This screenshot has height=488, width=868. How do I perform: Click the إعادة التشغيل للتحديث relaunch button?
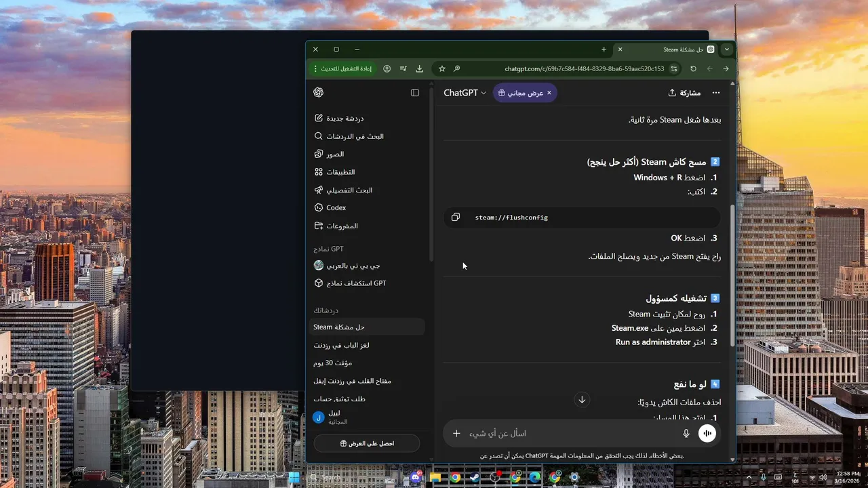pyautogui.click(x=342, y=68)
